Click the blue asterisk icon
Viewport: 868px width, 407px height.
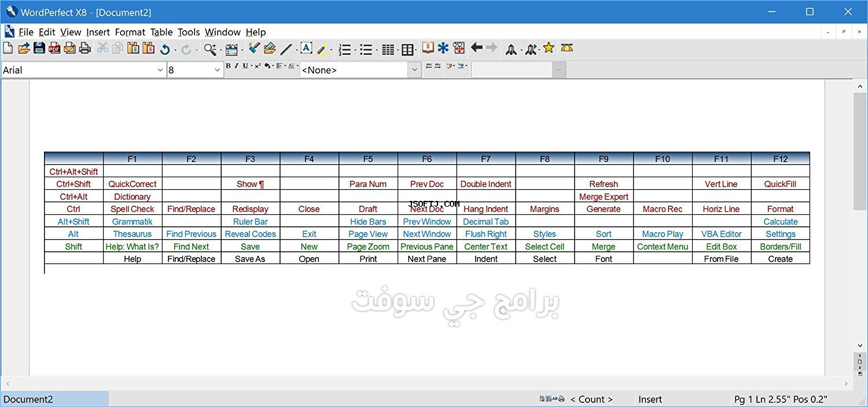pyautogui.click(x=443, y=48)
